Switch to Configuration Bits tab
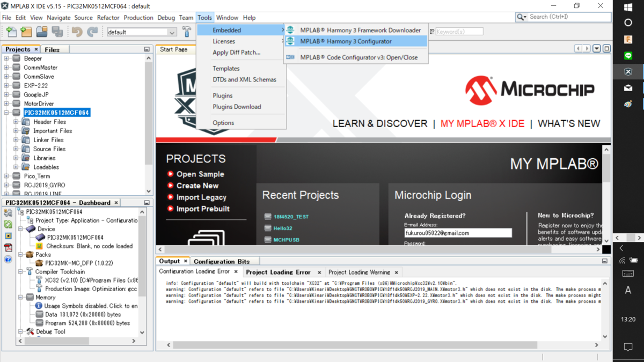Viewport: 644px width, 362px height. click(222, 261)
